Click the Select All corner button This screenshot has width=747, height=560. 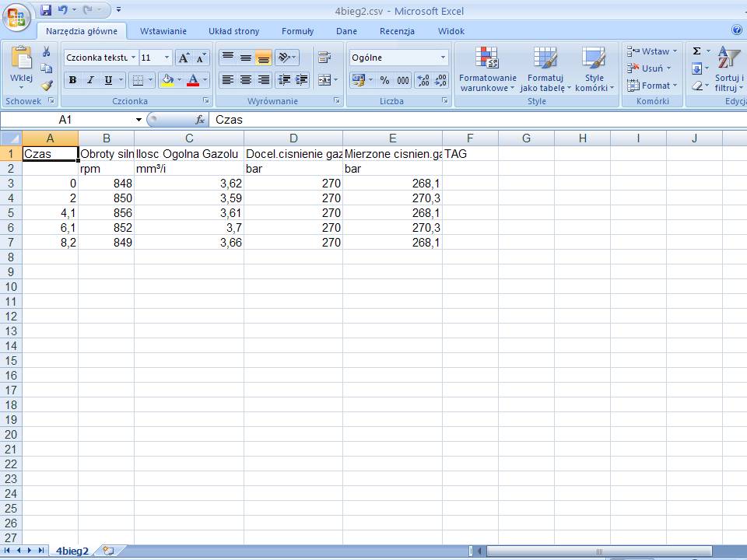pyautogui.click(x=11, y=138)
